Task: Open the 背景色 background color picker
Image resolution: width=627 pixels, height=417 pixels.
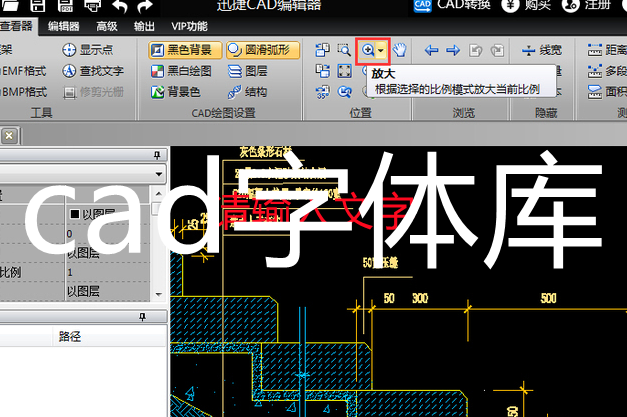Action: click(176, 92)
